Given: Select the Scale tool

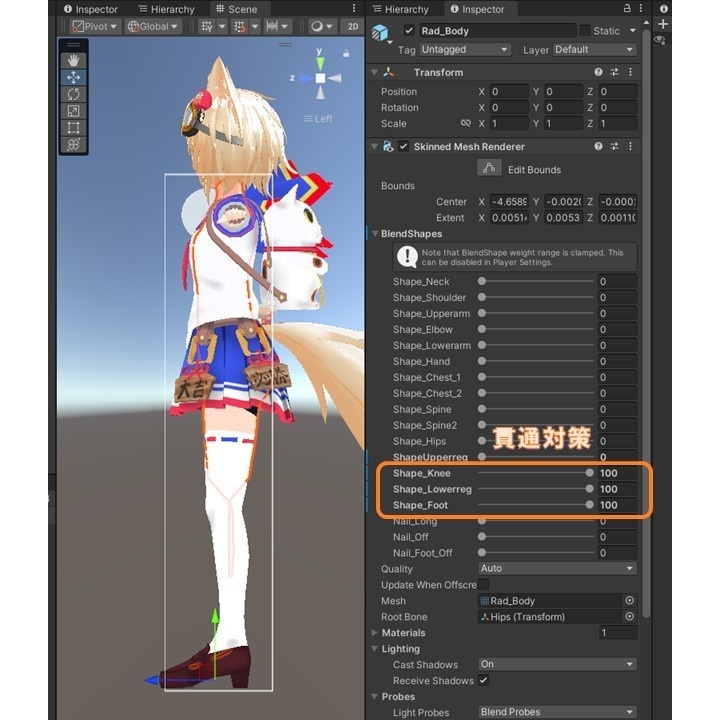Looking at the screenshot, I should tap(73, 111).
